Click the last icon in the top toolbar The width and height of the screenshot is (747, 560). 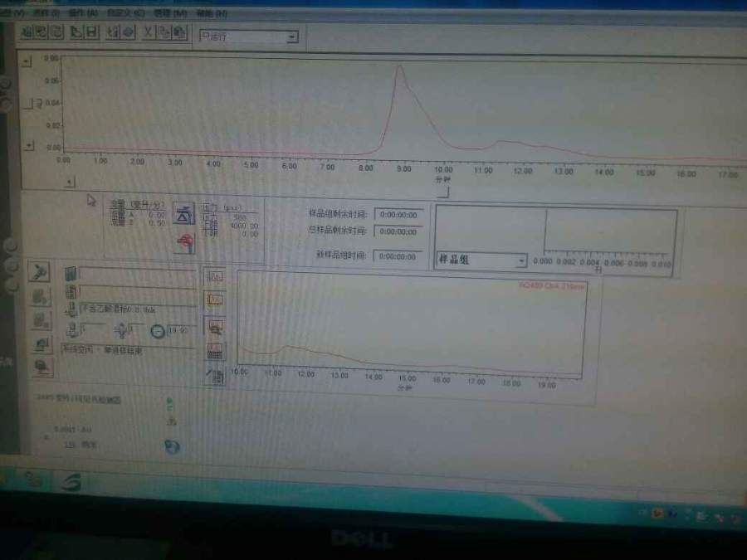(x=179, y=33)
